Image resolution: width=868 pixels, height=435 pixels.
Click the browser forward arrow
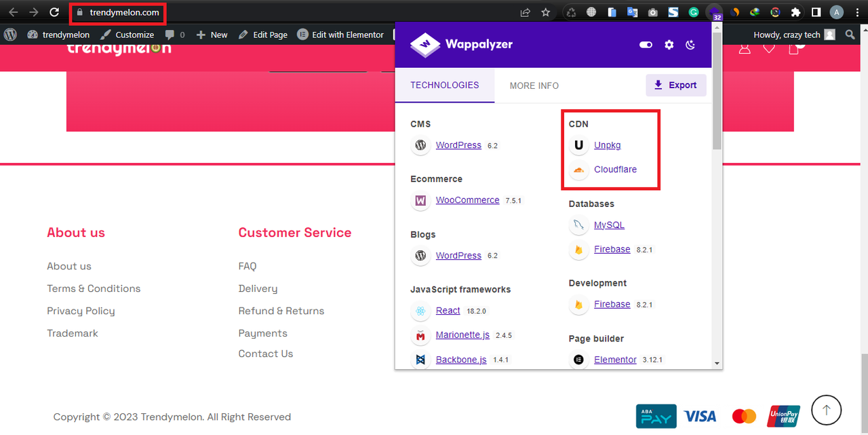(33, 12)
